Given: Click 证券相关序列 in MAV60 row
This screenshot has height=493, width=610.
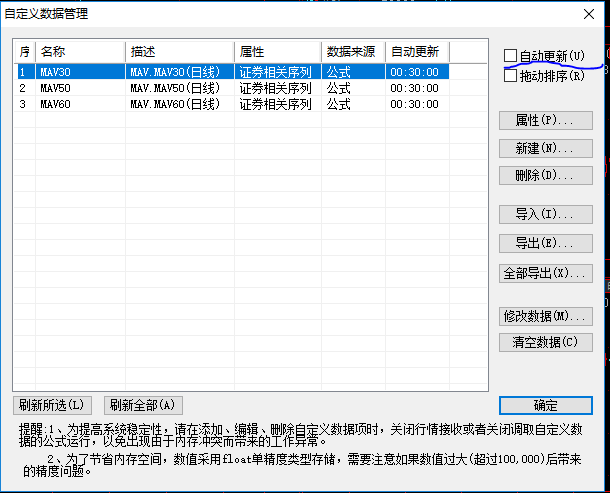Looking at the screenshot, I should (275, 104).
